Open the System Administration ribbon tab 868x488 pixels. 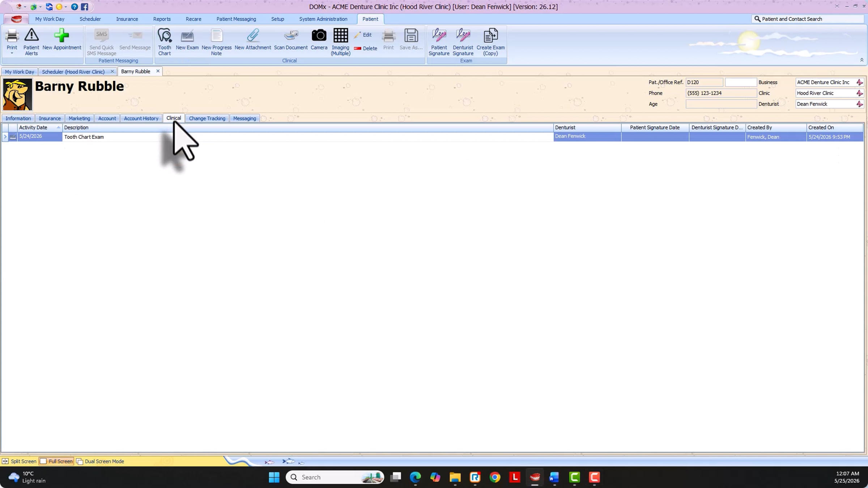(x=323, y=19)
